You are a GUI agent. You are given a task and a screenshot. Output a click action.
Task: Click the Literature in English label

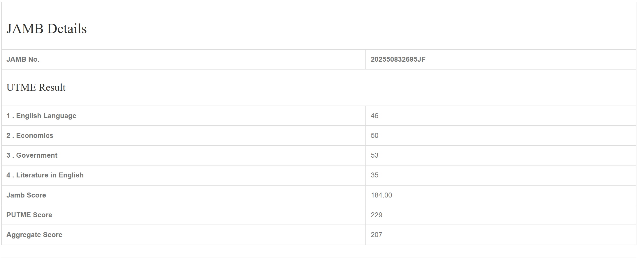pyautogui.click(x=50, y=175)
